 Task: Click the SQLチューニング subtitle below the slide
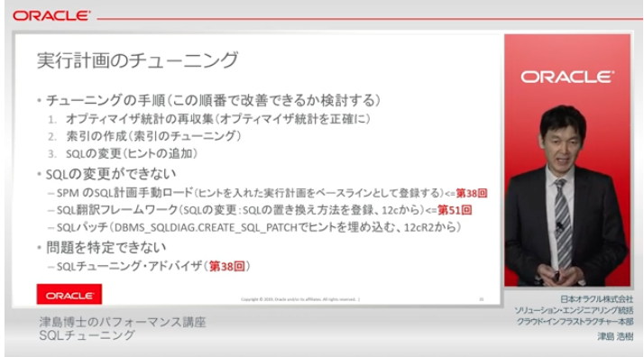[87, 335]
